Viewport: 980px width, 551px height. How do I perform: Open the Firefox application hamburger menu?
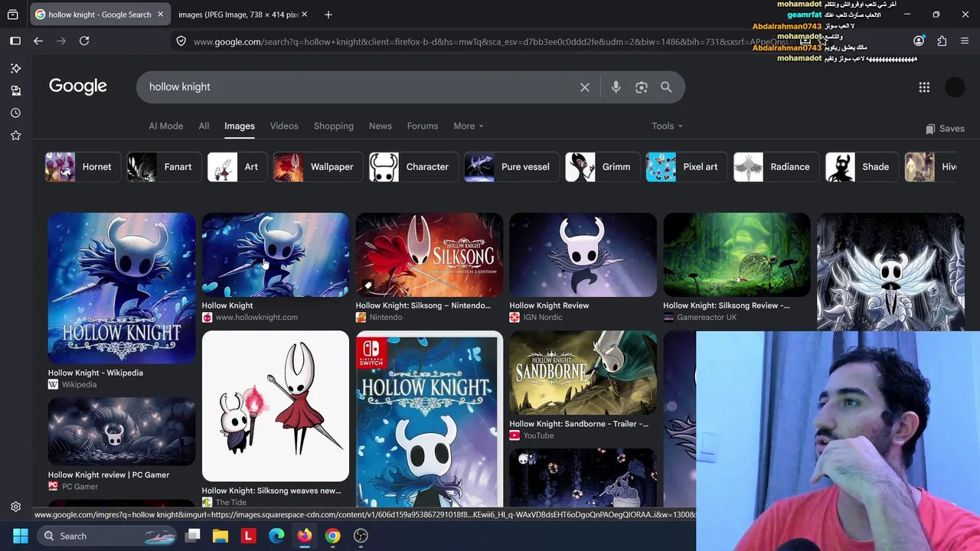tap(965, 41)
